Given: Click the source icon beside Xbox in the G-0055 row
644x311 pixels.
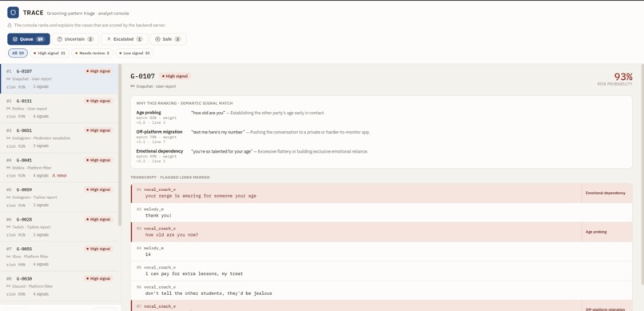Looking at the screenshot, I should click(8, 257).
